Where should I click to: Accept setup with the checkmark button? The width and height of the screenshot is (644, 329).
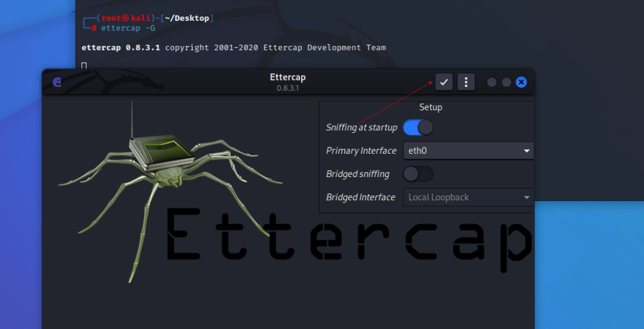point(444,82)
